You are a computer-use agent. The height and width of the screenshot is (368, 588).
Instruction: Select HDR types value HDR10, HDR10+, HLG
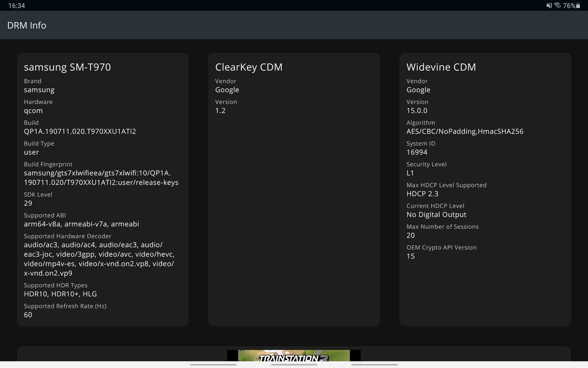click(x=60, y=294)
